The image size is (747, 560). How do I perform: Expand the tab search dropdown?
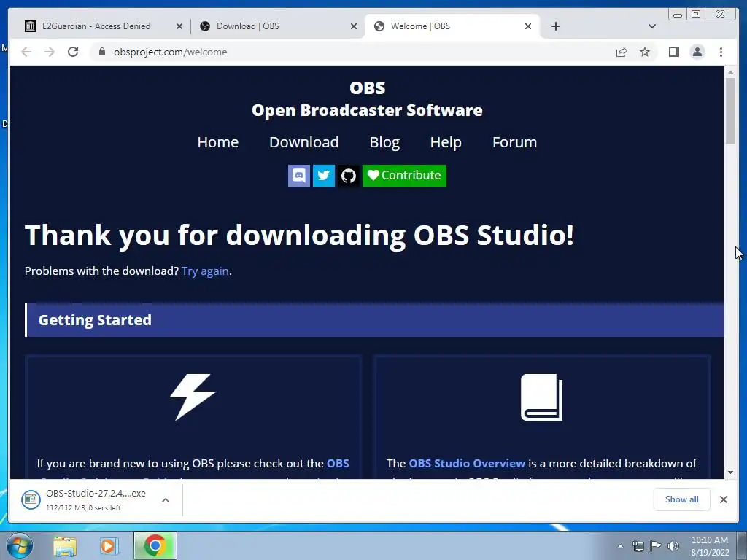click(x=652, y=26)
